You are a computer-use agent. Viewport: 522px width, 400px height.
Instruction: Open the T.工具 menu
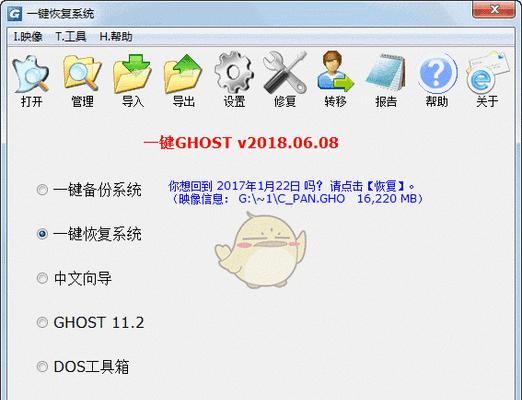point(70,37)
